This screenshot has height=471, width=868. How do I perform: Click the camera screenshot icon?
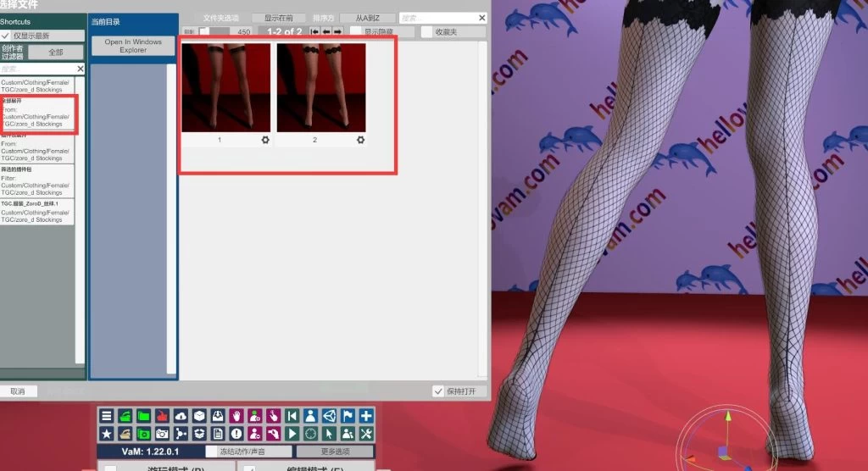162,433
